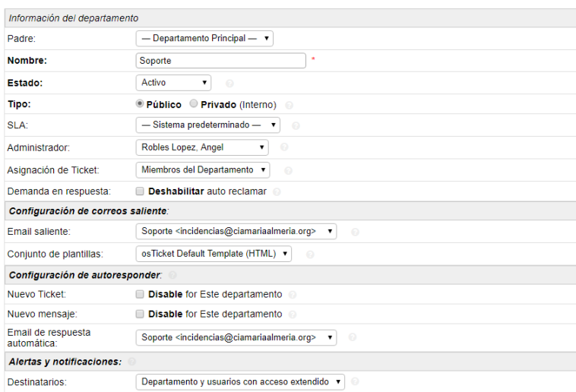Click help icon beside Configuración de autoresponder heading
This screenshot has height=392, width=576.
[x=172, y=274]
